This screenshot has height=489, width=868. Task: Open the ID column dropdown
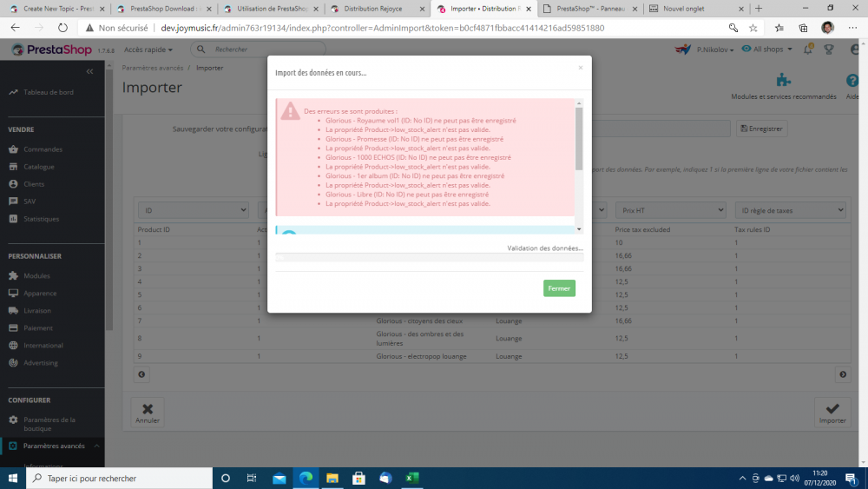(x=194, y=210)
